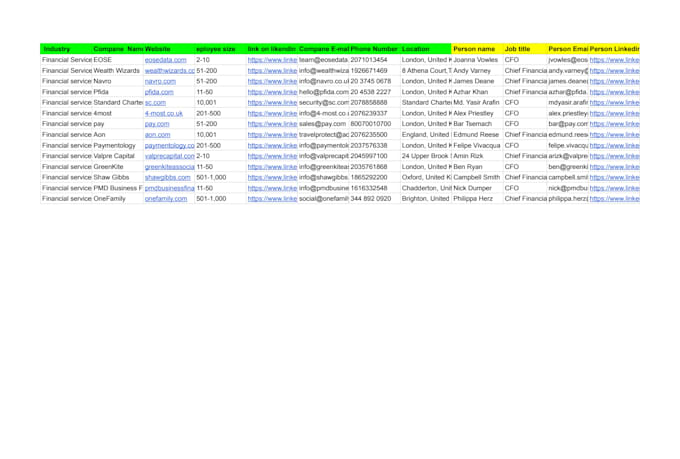
Task: Open the wealthwizards website link
Action: click(x=170, y=71)
